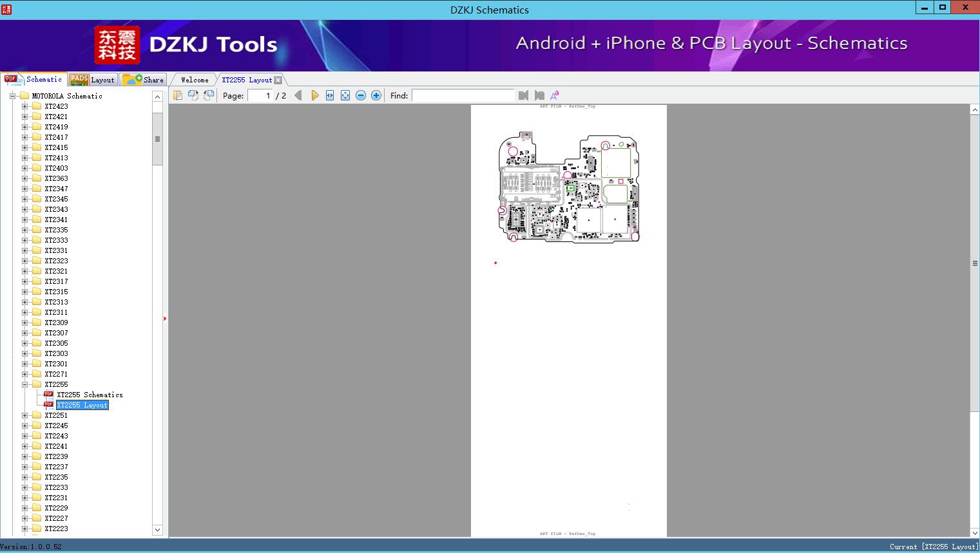
Task: Close the DZKJ Schematics window
Action: click(965, 7)
